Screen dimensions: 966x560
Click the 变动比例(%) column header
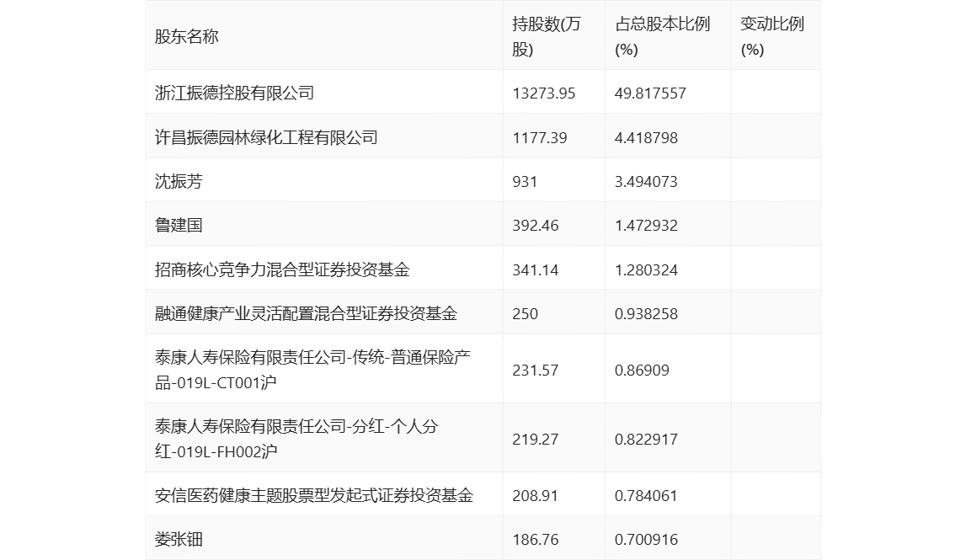coord(772,36)
